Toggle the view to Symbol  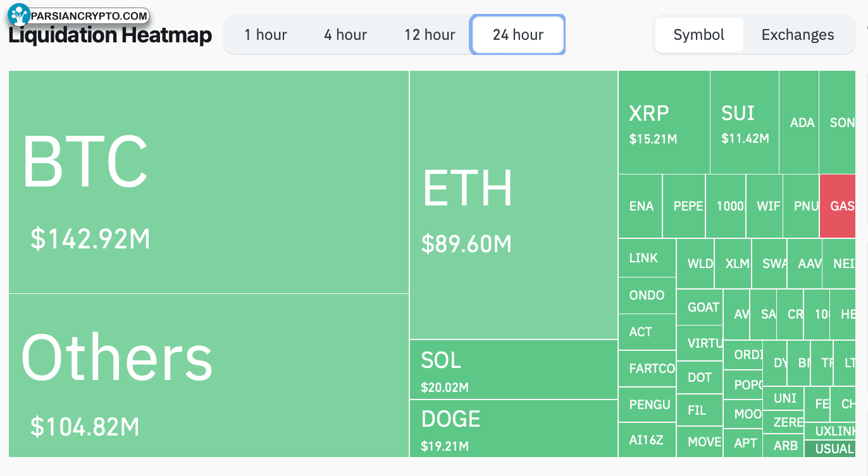point(698,35)
